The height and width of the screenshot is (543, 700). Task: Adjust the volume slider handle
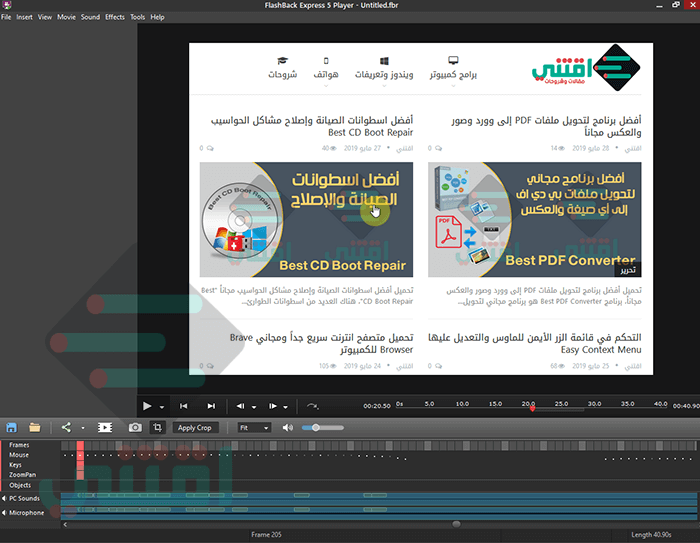coord(316,428)
